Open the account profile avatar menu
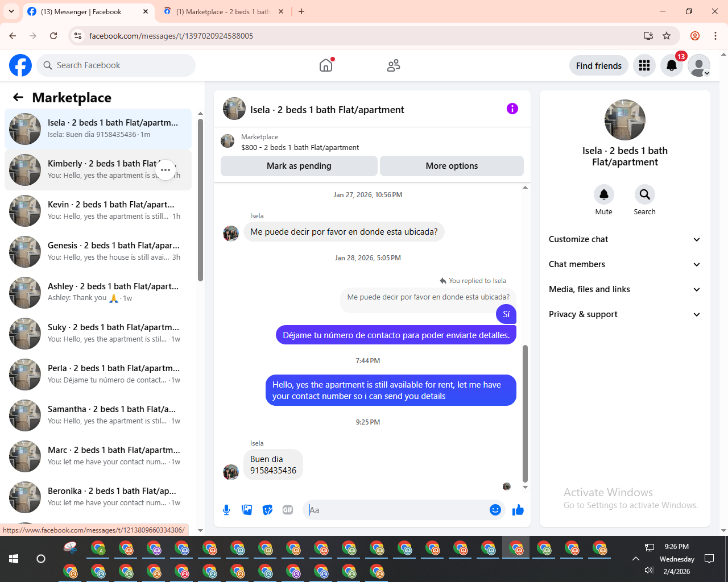The image size is (728, 582). click(x=699, y=65)
